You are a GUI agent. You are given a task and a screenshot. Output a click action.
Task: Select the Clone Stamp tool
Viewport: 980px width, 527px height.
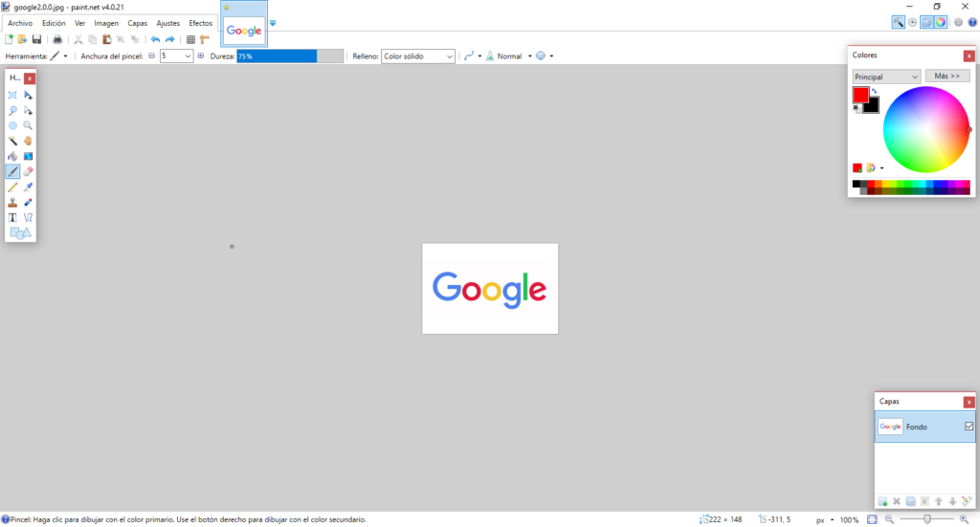point(12,203)
